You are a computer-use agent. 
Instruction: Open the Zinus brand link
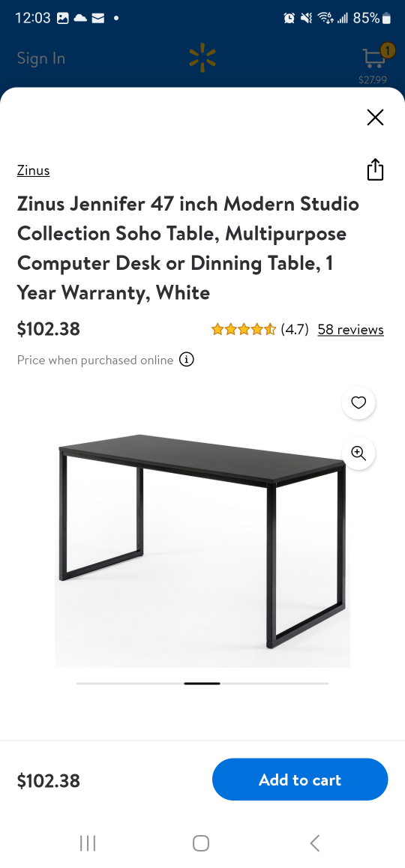[33, 170]
